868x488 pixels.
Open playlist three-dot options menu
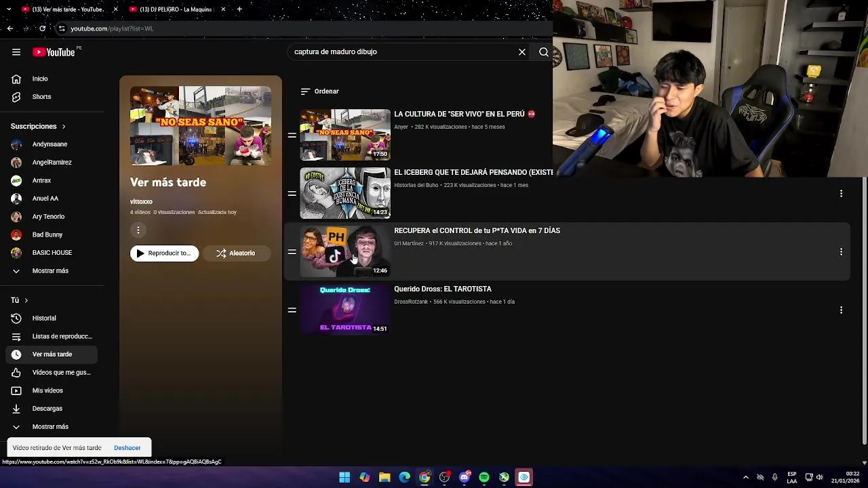[x=138, y=230]
